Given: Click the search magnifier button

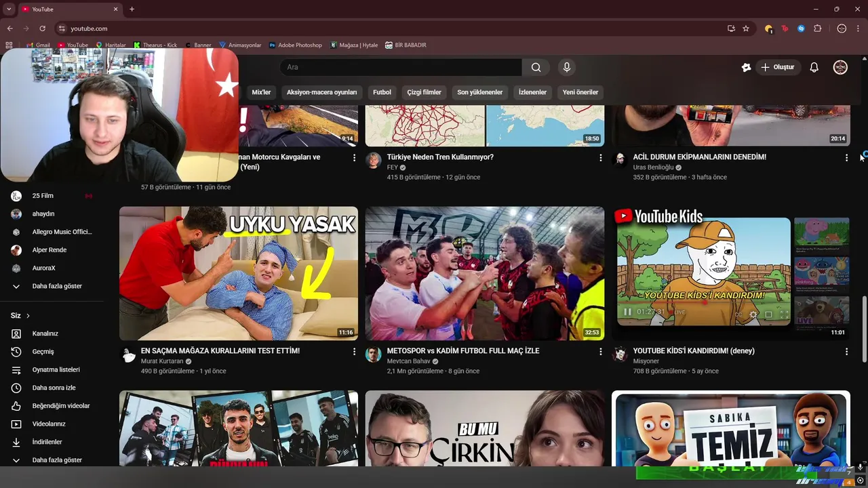Looking at the screenshot, I should [x=536, y=67].
